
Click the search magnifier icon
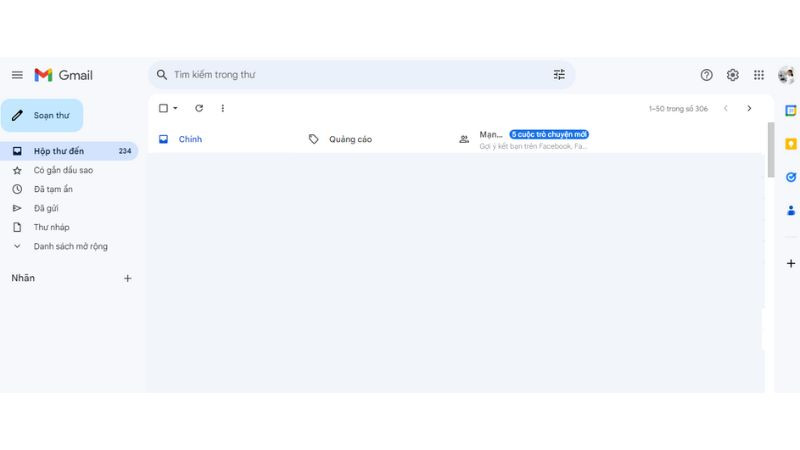[162, 74]
